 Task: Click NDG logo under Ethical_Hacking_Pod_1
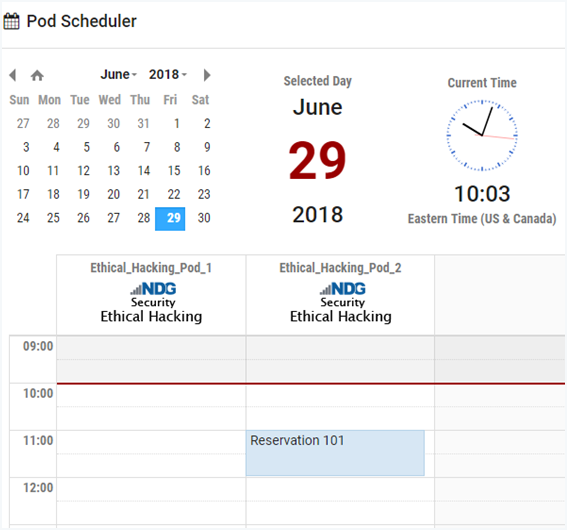pyautogui.click(x=153, y=289)
